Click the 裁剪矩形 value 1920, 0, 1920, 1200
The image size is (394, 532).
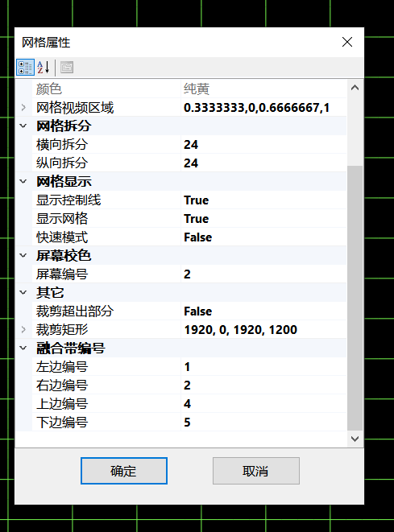(x=263, y=329)
